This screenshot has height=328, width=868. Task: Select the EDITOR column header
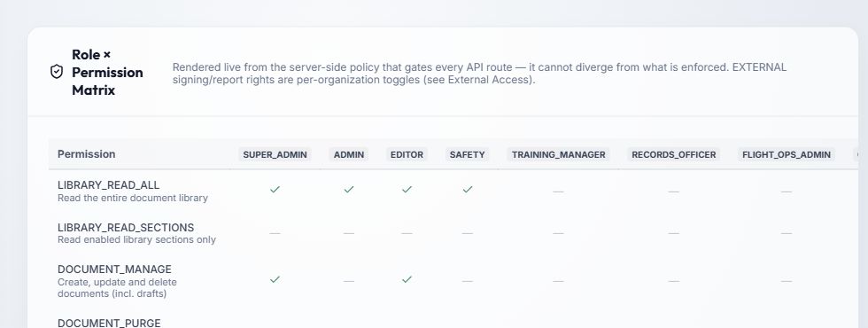(407, 154)
